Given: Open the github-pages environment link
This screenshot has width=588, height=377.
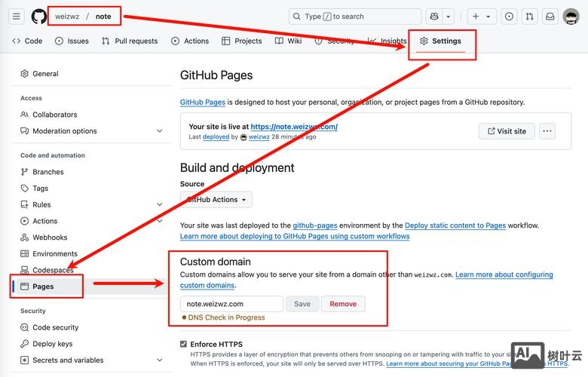Looking at the screenshot, I should pyautogui.click(x=315, y=225).
